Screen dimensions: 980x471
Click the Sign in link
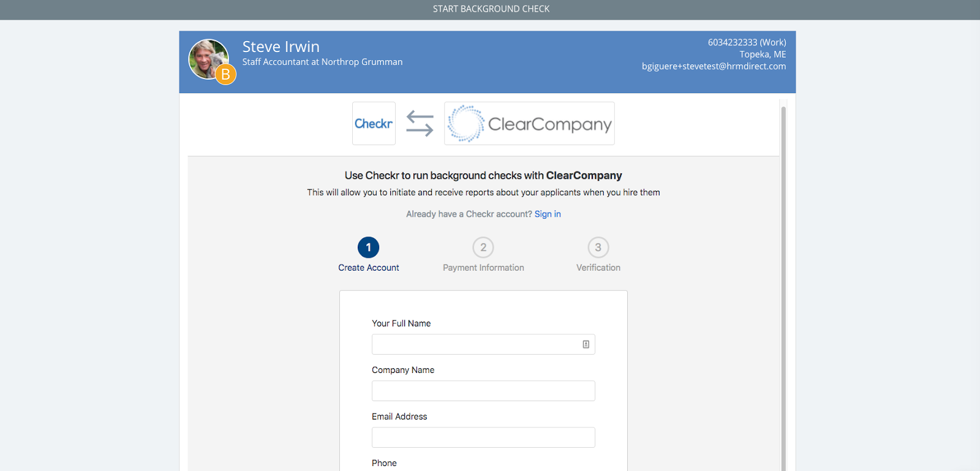click(548, 214)
